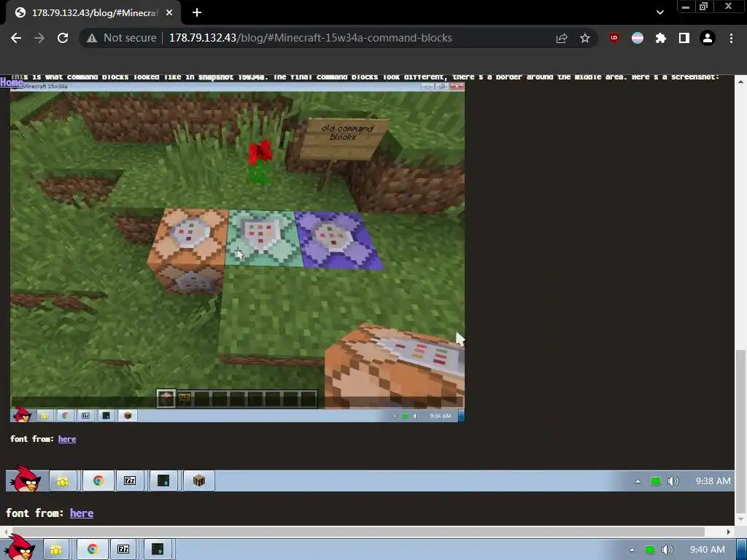Toggle the browser side panel
The width and height of the screenshot is (747, 560).
click(x=684, y=38)
